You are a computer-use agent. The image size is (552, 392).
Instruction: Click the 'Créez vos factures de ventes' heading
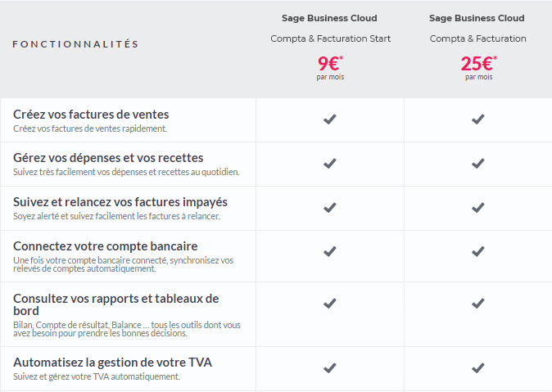91,114
